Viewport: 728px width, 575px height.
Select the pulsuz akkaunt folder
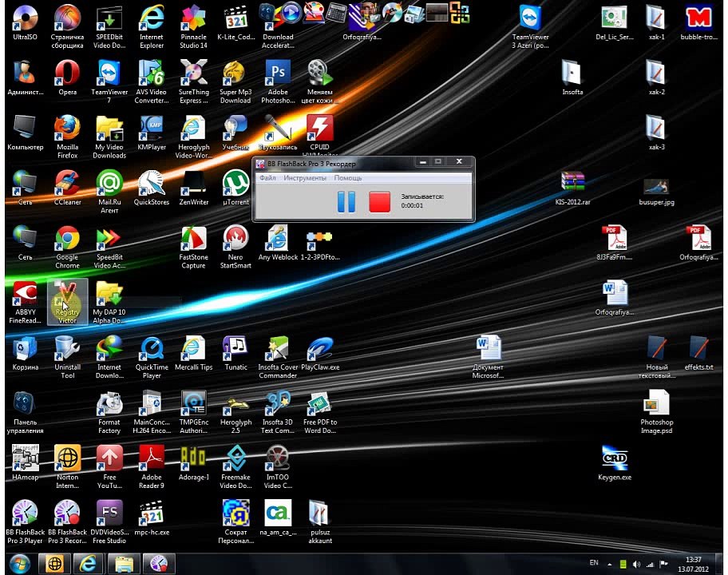pyautogui.click(x=320, y=522)
